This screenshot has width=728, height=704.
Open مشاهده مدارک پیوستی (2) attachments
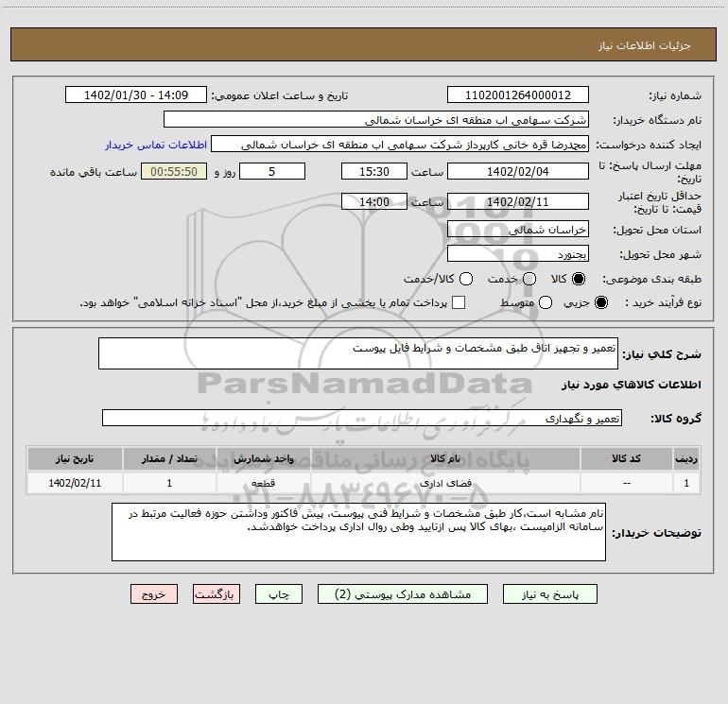(x=403, y=594)
